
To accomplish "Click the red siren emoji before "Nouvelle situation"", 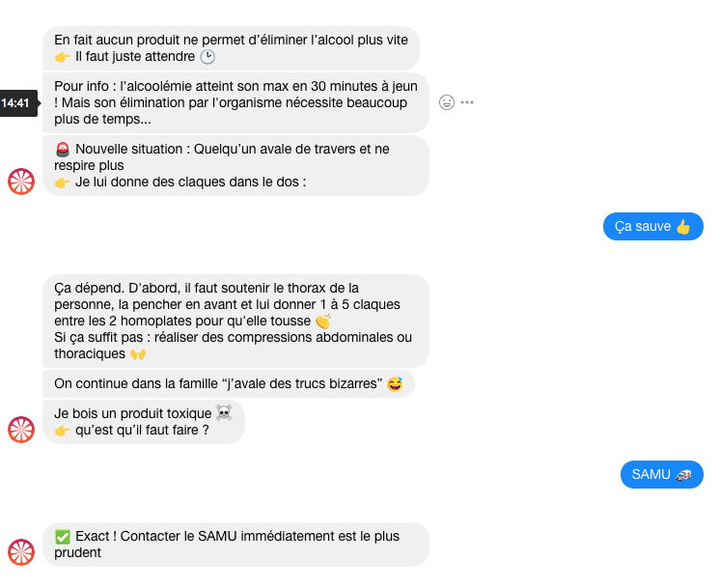I will click(x=63, y=150).
